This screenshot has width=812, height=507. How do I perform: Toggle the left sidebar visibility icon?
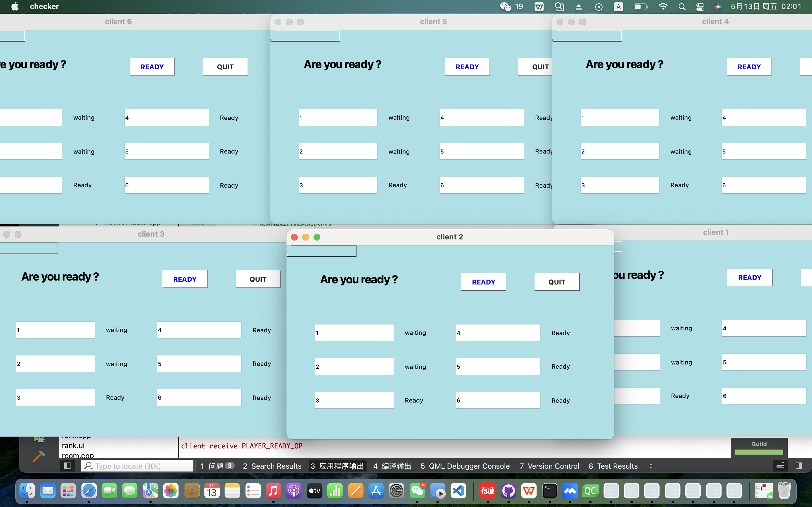[x=67, y=466]
